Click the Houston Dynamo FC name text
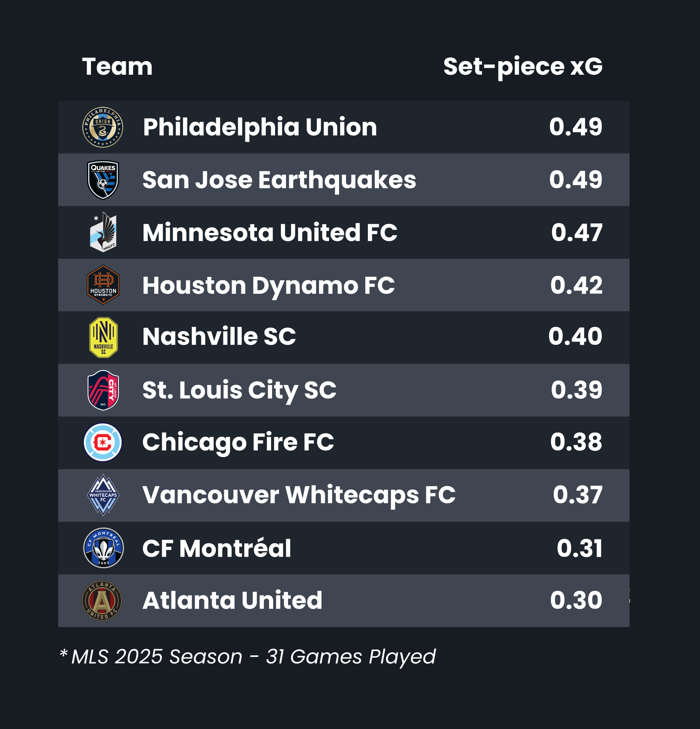700x729 pixels. [268, 285]
